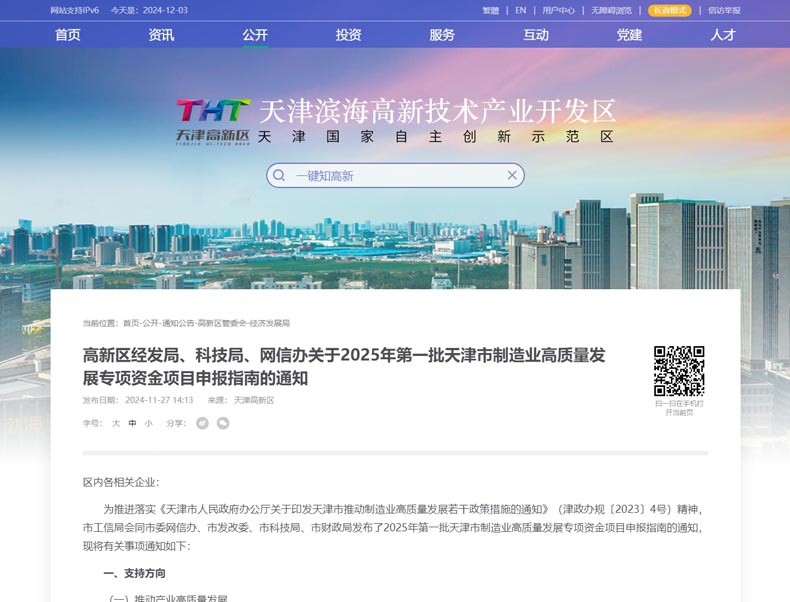790x602 pixels.
Task: Open the 服务 navigation menu
Action: point(442,35)
